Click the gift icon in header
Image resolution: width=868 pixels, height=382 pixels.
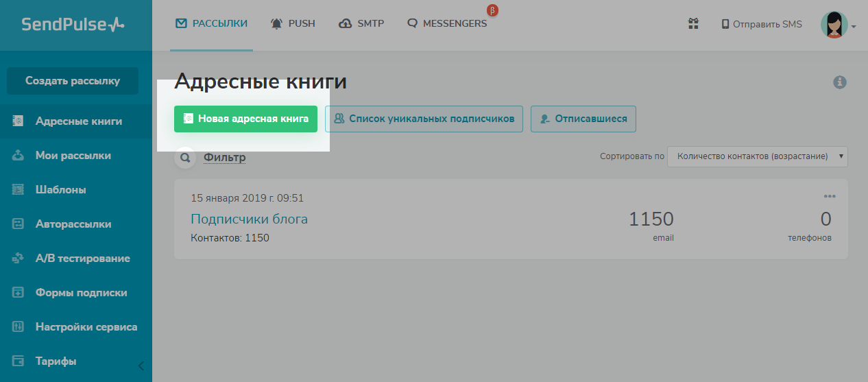(693, 24)
